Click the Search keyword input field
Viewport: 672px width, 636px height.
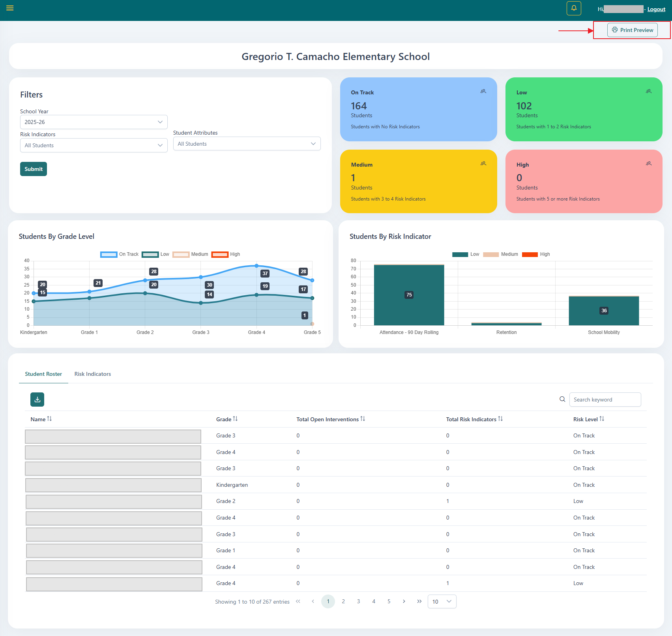[605, 399]
